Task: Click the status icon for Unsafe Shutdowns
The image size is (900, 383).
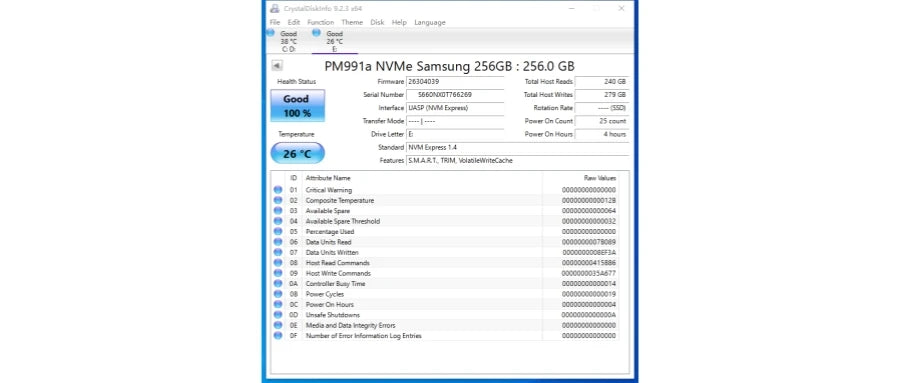Action: point(278,314)
